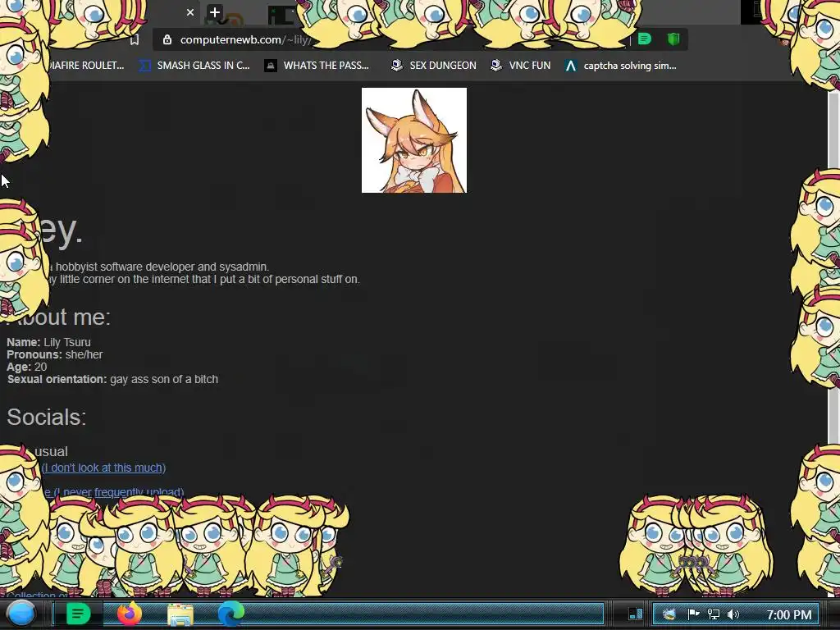Open green chat extension in browser toolbar
The width and height of the screenshot is (840, 630).
645,39
